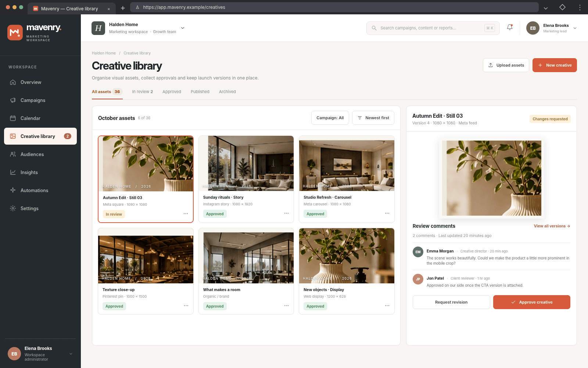Image resolution: width=588 pixels, height=368 pixels.
Task: Click Approve creative button
Action: point(532,302)
